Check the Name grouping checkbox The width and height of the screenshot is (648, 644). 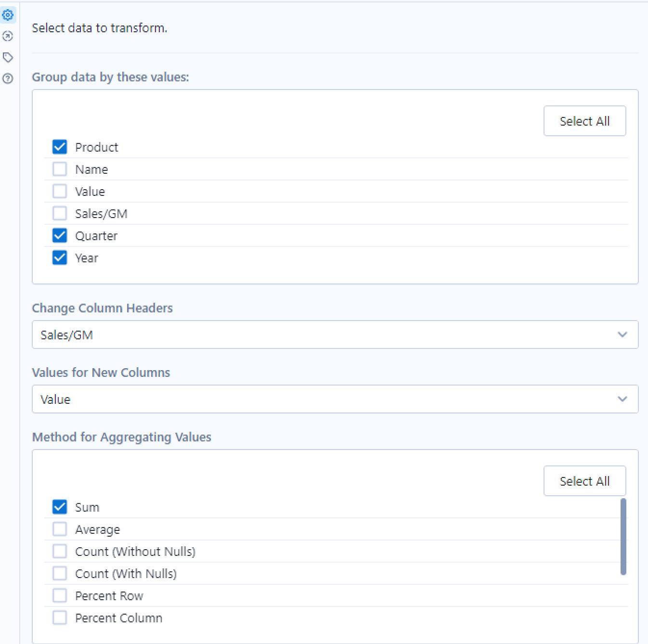point(60,169)
